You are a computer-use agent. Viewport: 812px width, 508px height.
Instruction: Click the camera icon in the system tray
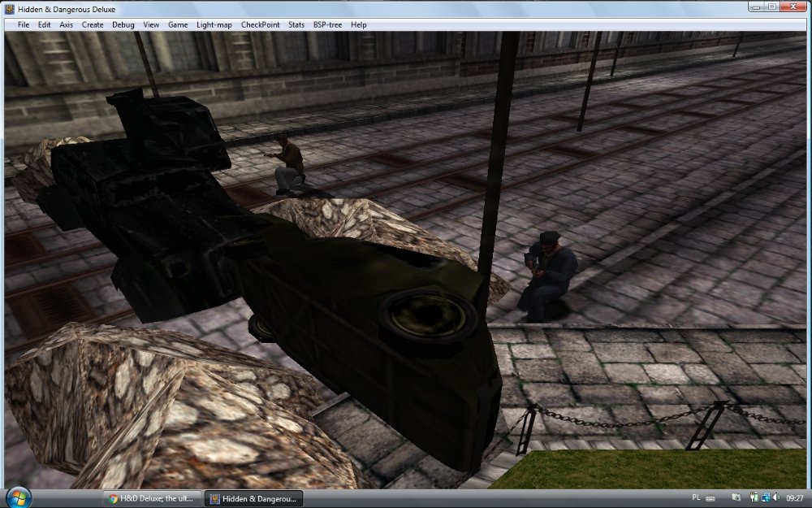point(736,498)
